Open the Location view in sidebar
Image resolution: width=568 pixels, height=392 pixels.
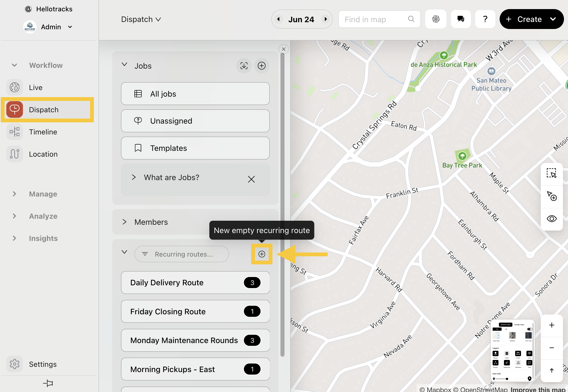coord(48,154)
